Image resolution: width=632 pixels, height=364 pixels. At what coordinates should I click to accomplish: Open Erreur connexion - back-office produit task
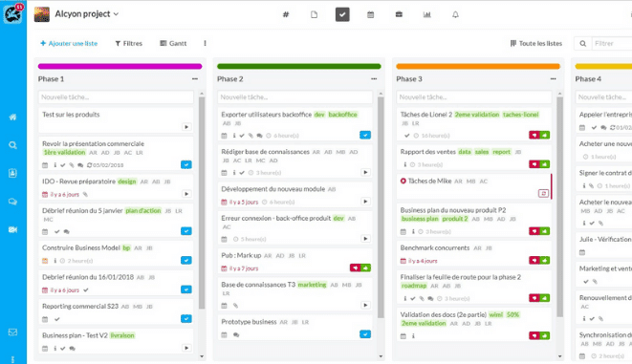pos(294,228)
